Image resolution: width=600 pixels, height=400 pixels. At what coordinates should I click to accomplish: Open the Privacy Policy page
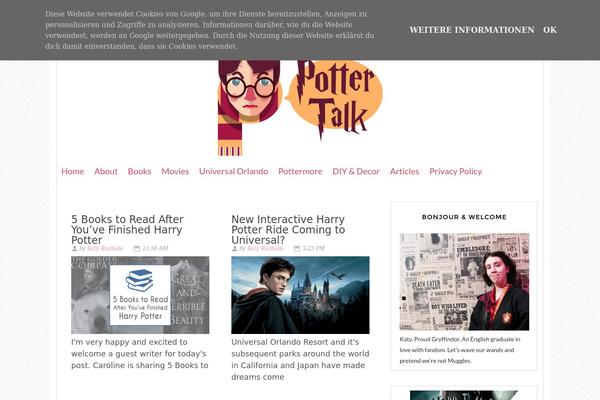455,171
